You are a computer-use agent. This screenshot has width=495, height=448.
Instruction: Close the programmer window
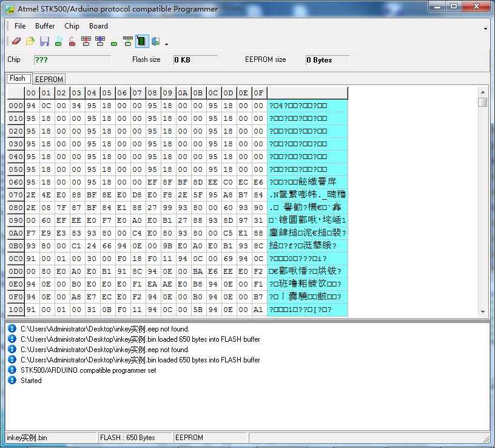(477, 6)
